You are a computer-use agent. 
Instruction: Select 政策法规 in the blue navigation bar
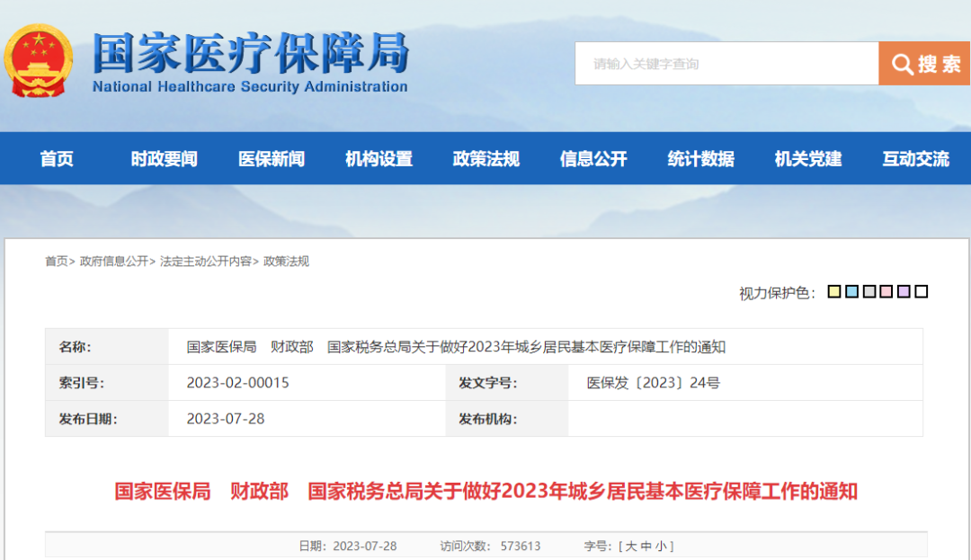[486, 159]
